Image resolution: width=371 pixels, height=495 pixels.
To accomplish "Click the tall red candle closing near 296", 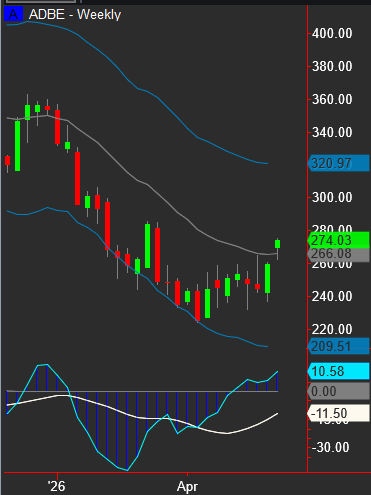I will point(77,178).
